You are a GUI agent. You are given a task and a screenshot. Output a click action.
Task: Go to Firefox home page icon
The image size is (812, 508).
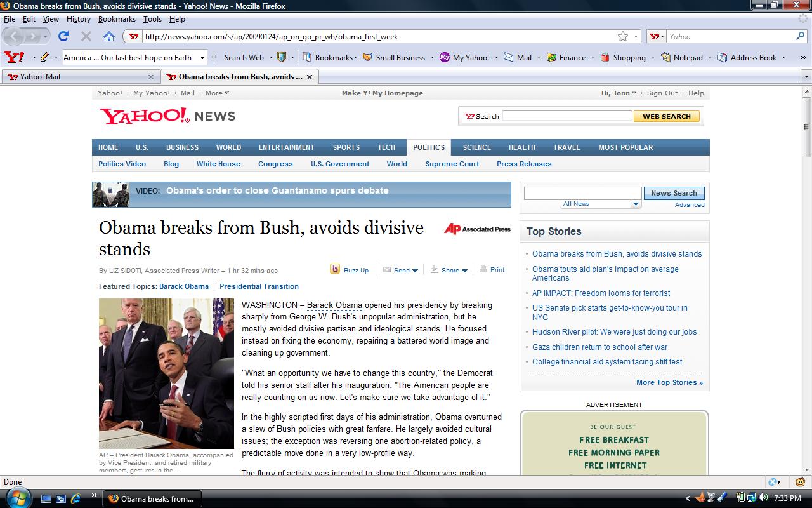click(109, 36)
